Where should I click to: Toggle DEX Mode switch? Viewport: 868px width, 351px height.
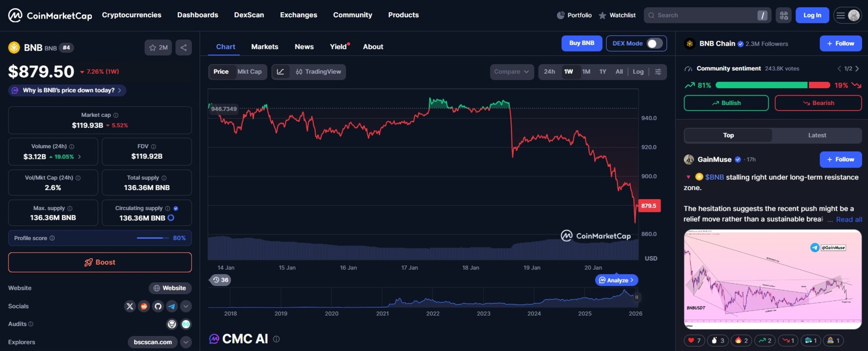tap(652, 43)
